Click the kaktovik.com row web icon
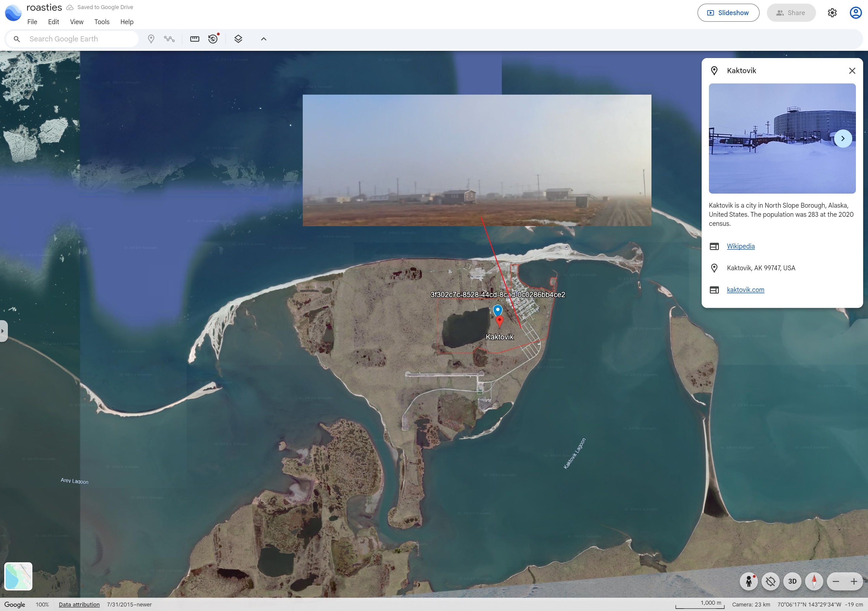The width and height of the screenshot is (868, 611). click(x=714, y=290)
